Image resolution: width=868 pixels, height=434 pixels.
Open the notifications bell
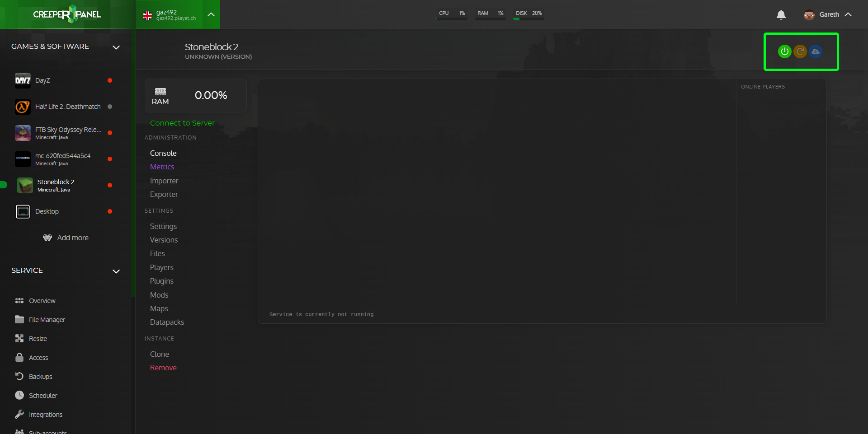781,15
